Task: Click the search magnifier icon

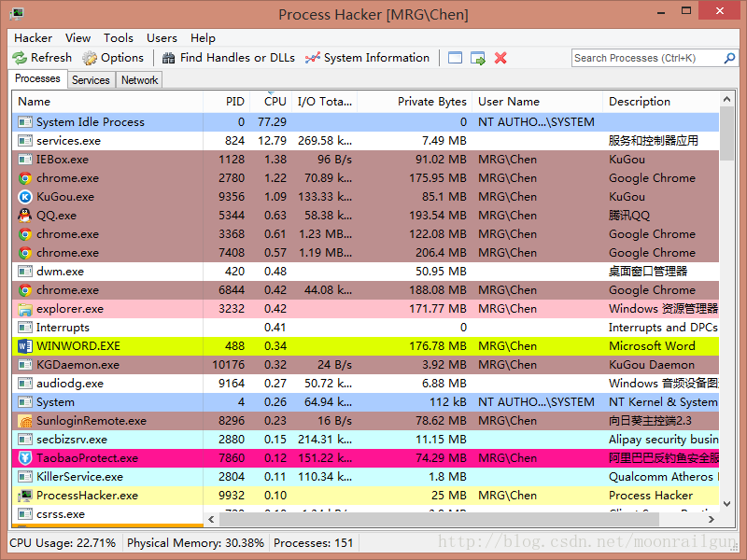Action: (729, 58)
